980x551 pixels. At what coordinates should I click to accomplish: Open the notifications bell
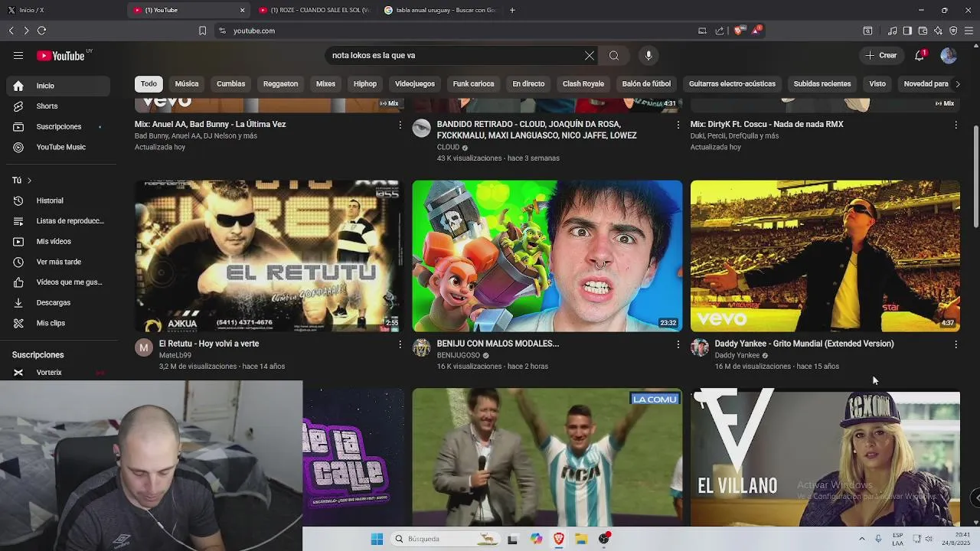920,55
